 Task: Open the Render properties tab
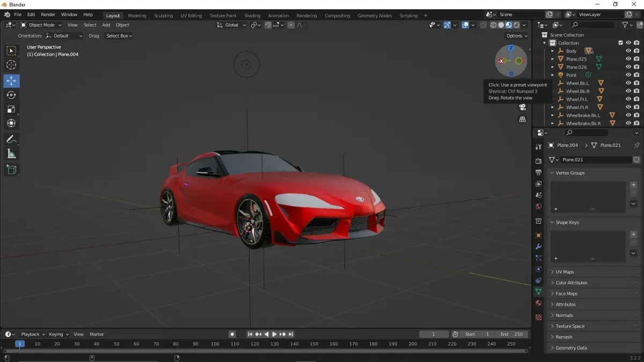pyautogui.click(x=538, y=161)
